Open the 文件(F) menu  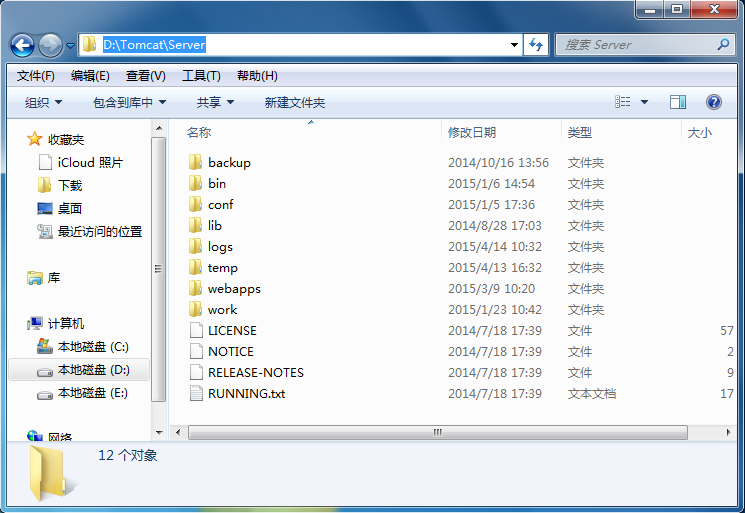[36, 76]
